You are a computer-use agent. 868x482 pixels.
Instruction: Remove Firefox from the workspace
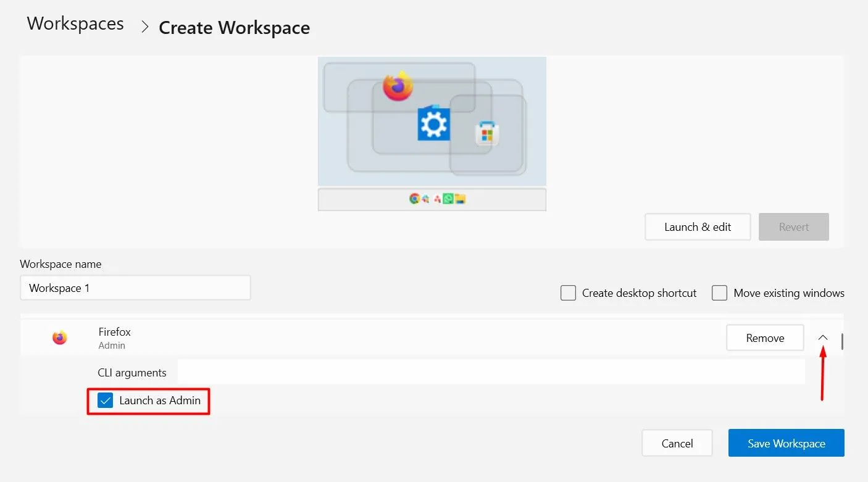[x=765, y=338]
